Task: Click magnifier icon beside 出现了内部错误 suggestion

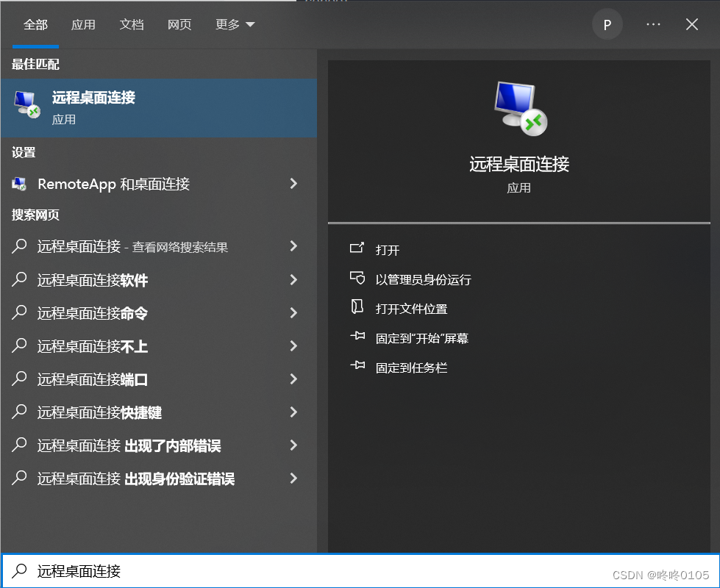Action: (19, 445)
